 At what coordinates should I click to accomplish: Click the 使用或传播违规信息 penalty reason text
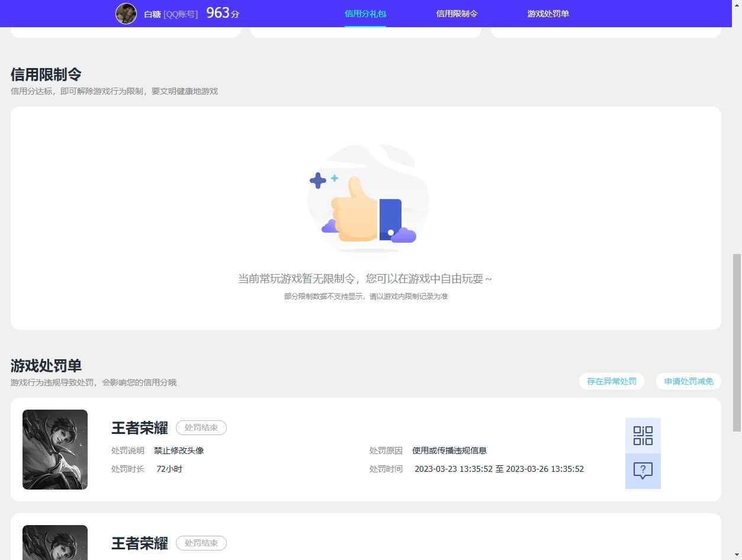[449, 450]
